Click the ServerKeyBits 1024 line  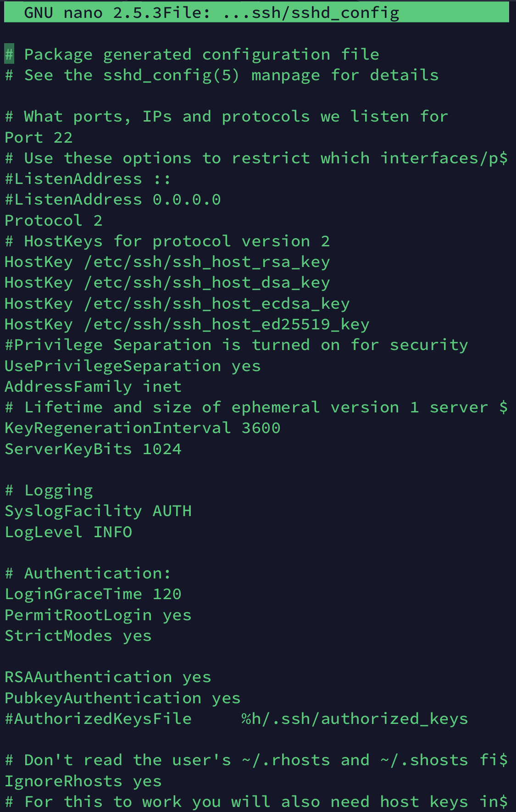[93, 449]
